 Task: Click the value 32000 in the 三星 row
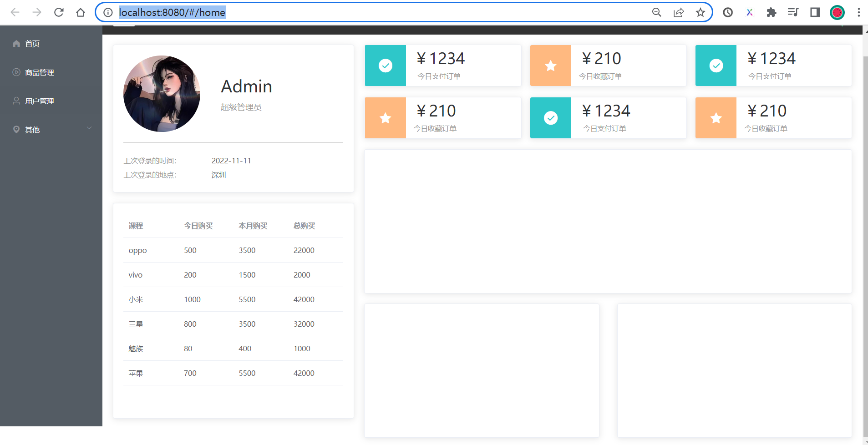click(x=304, y=324)
